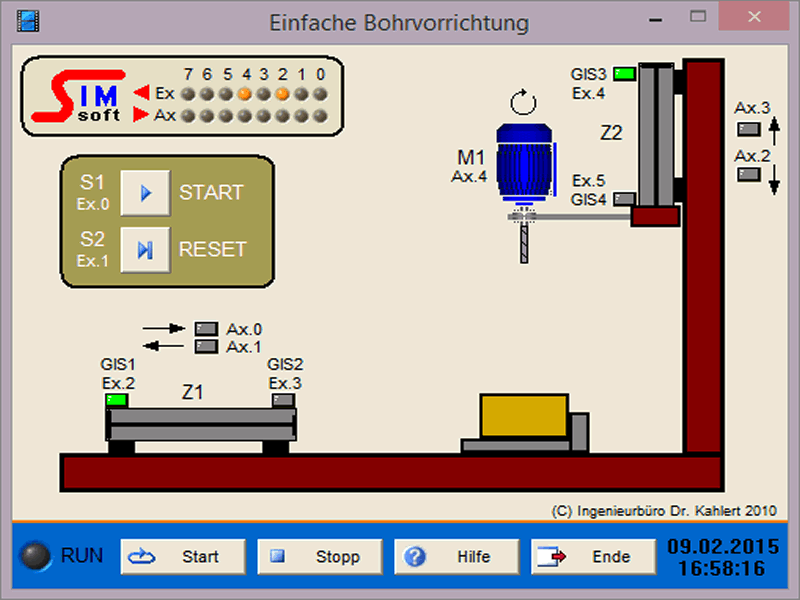Click the Stopp button
Image resolution: width=800 pixels, height=600 pixels.
pos(320,556)
